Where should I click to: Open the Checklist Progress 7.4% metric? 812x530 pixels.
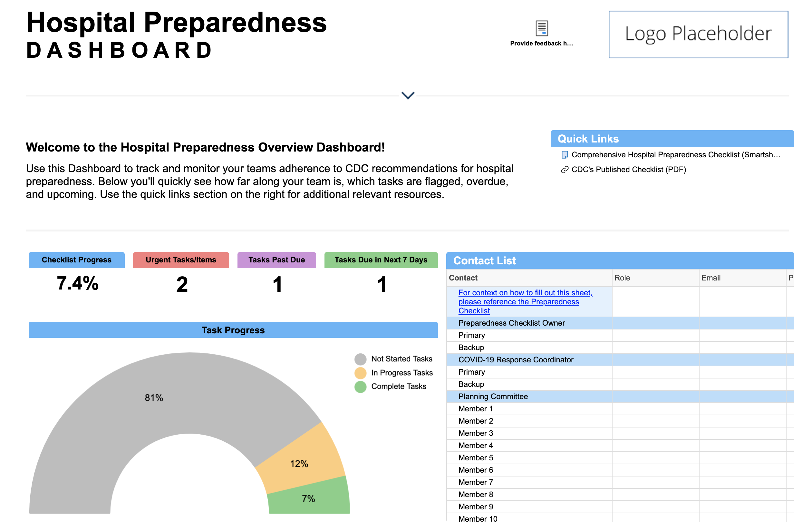tap(77, 283)
